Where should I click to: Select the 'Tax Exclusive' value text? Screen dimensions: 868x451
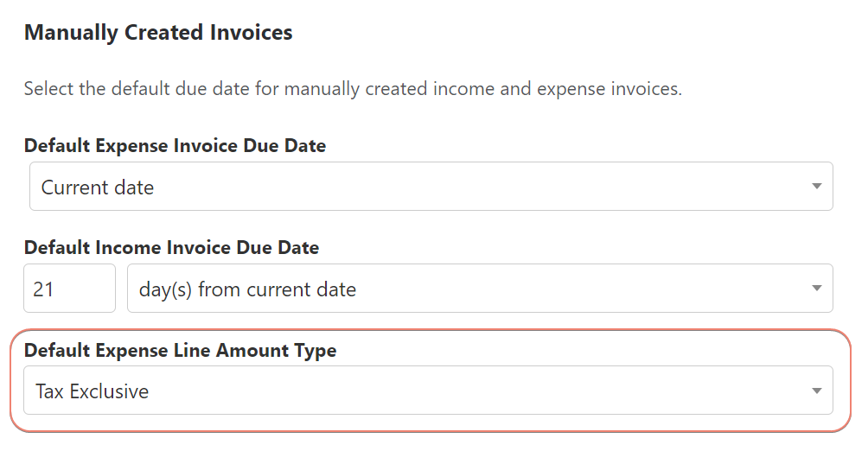click(x=92, y=391)
